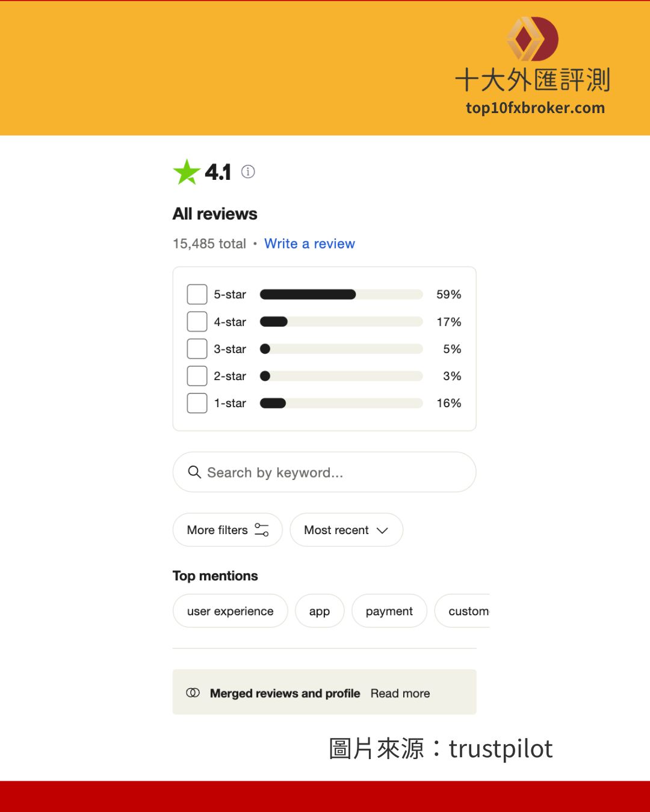The height and width of the screenshot is (812, 650).
Task: Tick the 4-star filter checkbox
Action: pos(197,322)
